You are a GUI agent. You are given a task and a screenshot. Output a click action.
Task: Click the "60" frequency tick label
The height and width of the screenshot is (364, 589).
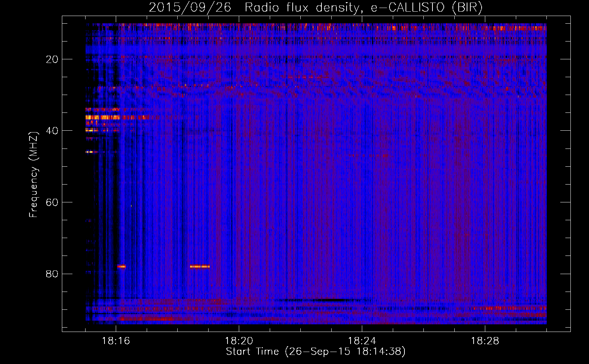pos(52,202)
